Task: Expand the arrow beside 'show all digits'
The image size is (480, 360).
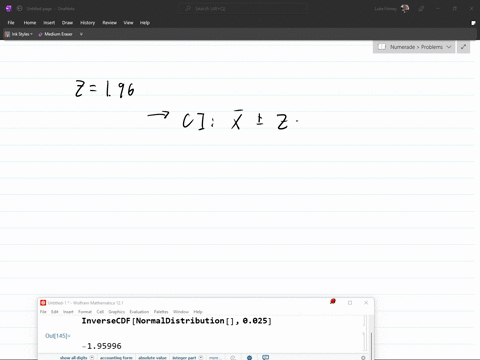Action: pos(92,358)
